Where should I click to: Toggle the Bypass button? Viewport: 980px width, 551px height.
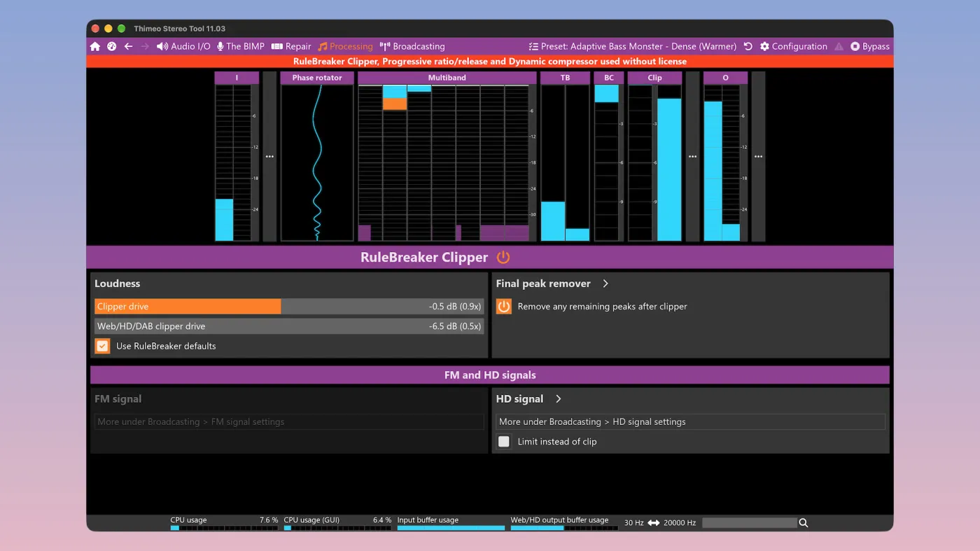tap(870, 46)
